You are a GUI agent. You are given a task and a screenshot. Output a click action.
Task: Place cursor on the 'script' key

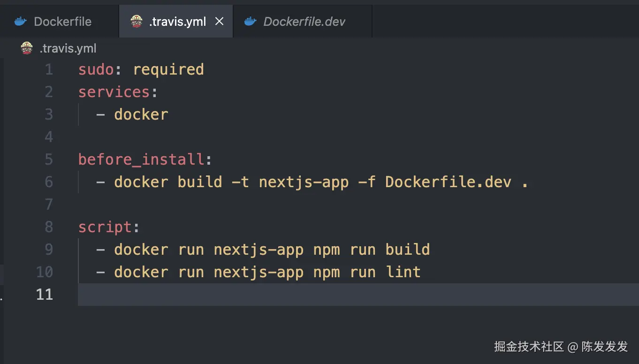coord(105,227)
